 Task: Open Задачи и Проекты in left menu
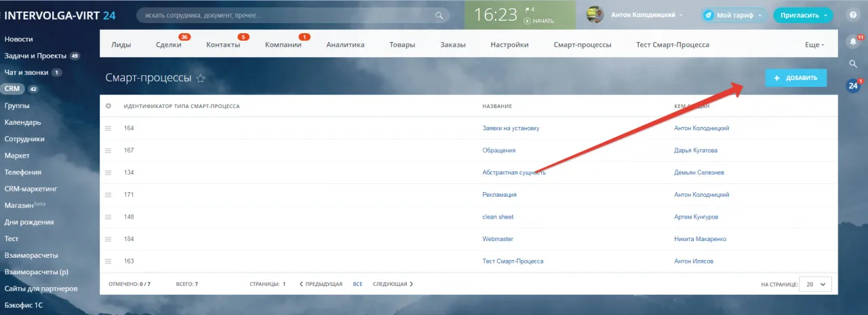(x=35, y=56)
